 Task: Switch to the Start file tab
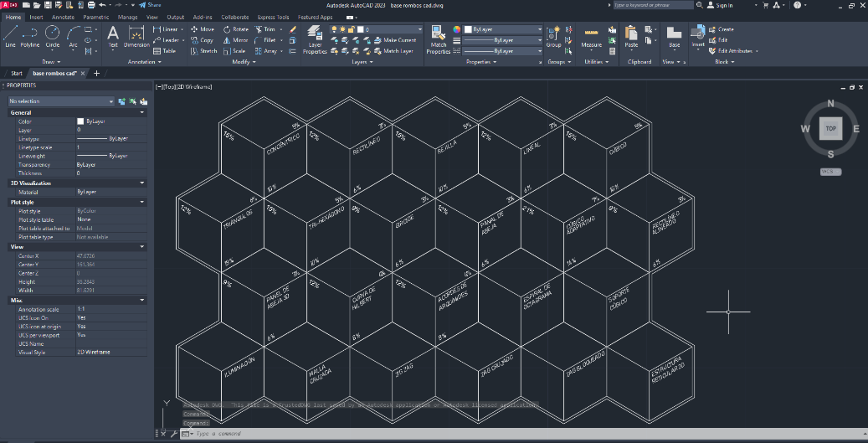(x=17, y=73)
